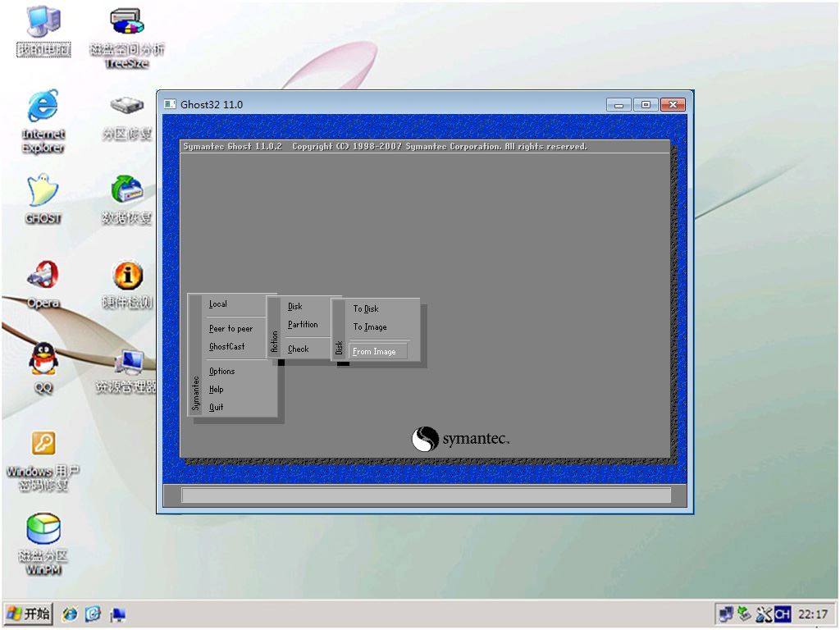Maximize the Ghost32 11.0 window

coord(646,104)
